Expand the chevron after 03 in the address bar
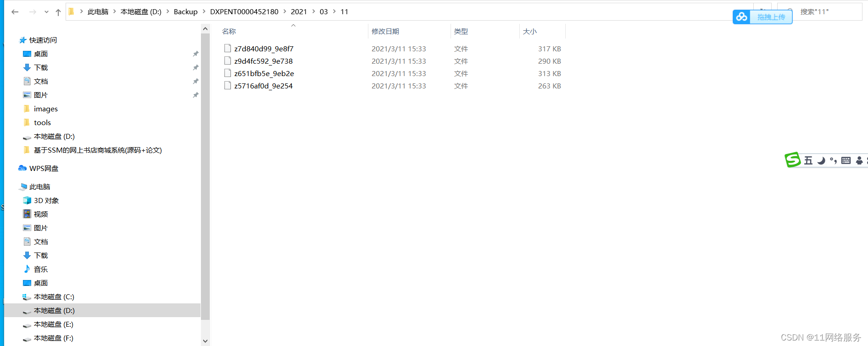868x346 pixels. click(334, 11)
